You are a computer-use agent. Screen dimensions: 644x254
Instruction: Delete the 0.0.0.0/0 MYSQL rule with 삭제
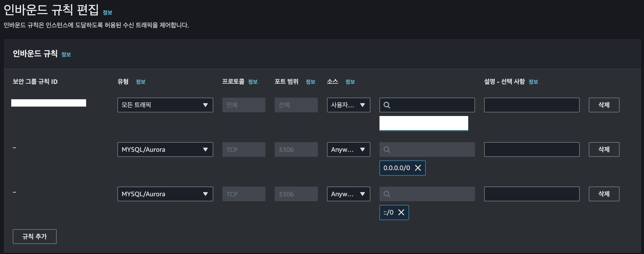click(604, 150)
